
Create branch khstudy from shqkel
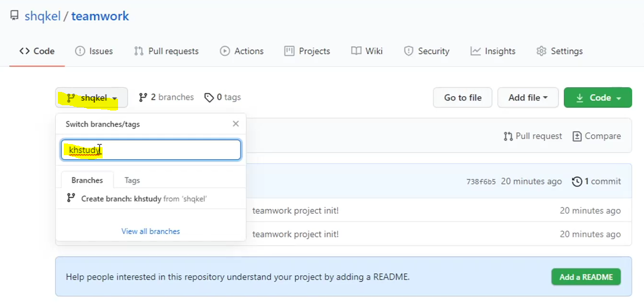click(150, 199)
